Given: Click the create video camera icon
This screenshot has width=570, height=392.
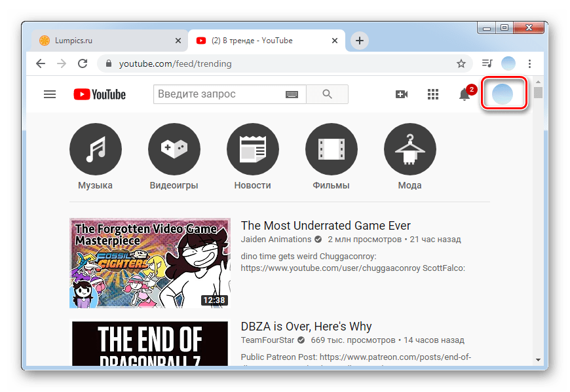Looking at the screenshot, I should tap(402, 94).
